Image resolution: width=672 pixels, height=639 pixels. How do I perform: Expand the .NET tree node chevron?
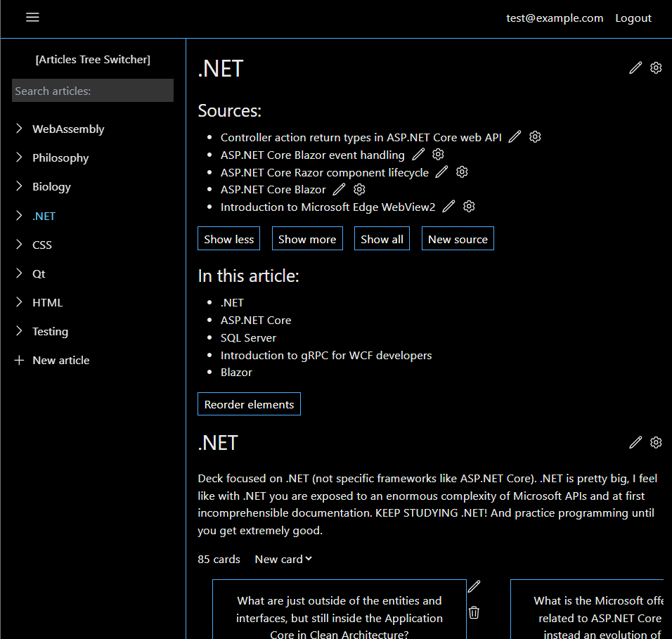19,215
